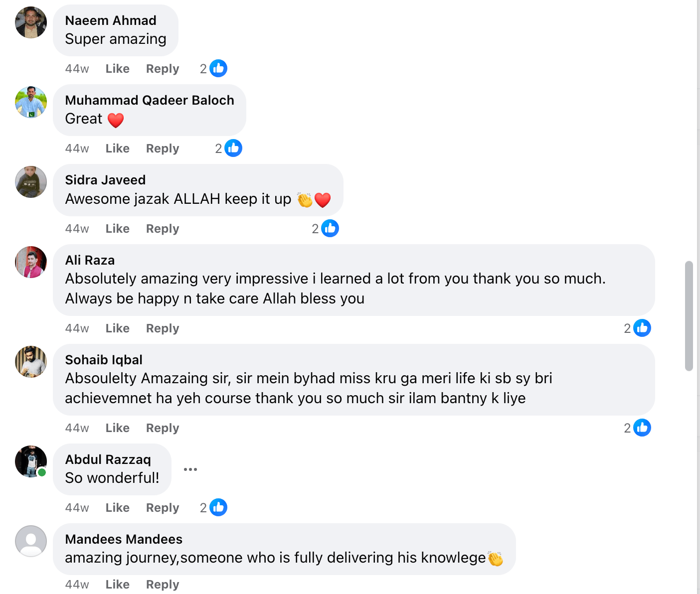Open Naeem Ahmad's profile picture

(x=31, y=22)
